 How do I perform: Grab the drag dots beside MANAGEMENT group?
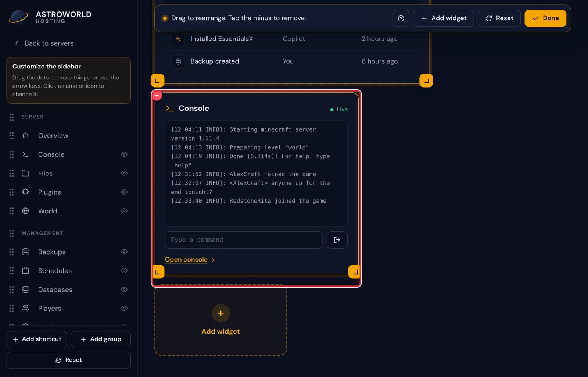11,233
